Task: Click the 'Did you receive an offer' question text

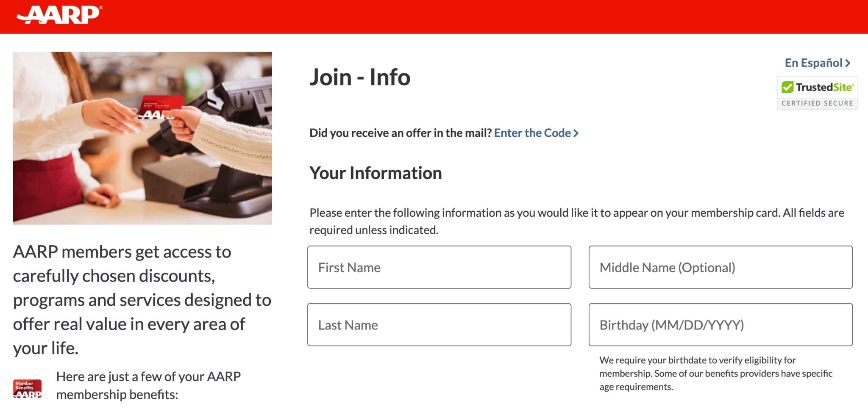Action: pyautogui.click(x=400, y=133)
